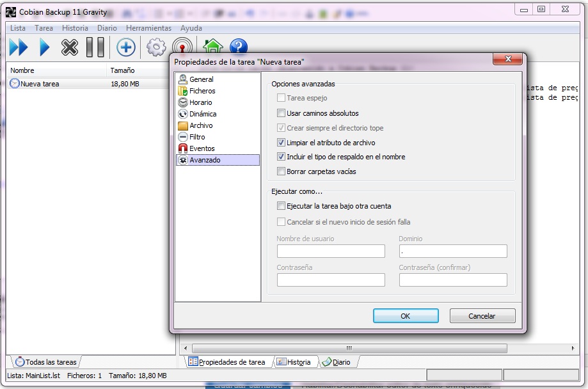
Task: Click the Avanzado gear icon
Action: pyautogui.click(x=182, y=160)
